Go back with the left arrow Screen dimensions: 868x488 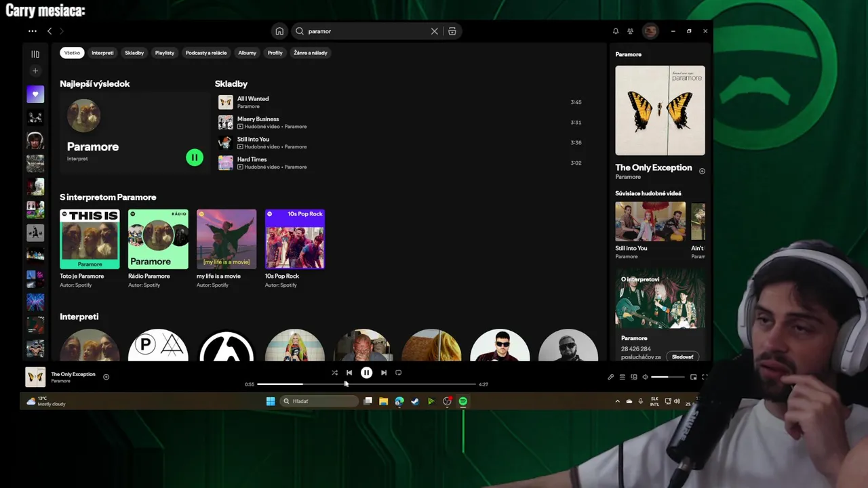pyautogui.click(x=50, y=31)
